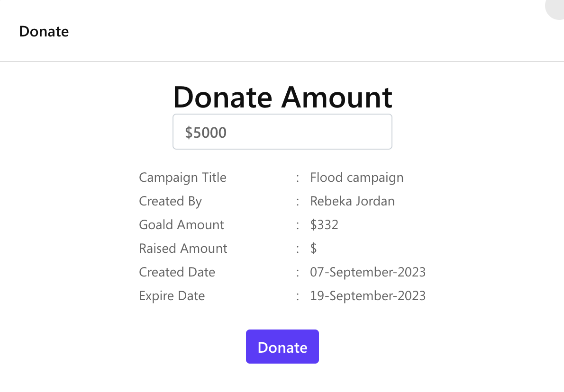Click the Created By label
Image resolution: width=564 pixels, height=392 pixels.
click(170, 201)
